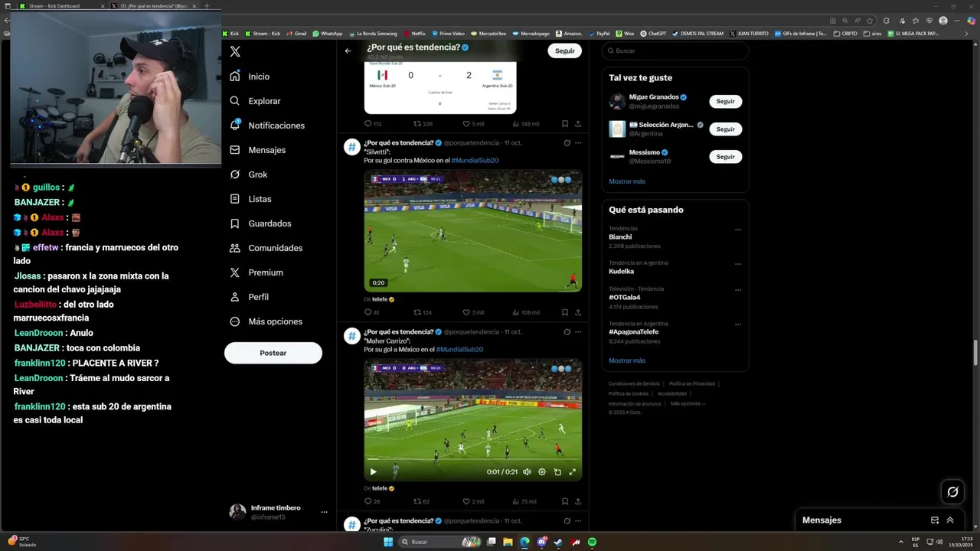
Task: Open video settings gear on Carrizo video
Action: click(x=542, y=472)
